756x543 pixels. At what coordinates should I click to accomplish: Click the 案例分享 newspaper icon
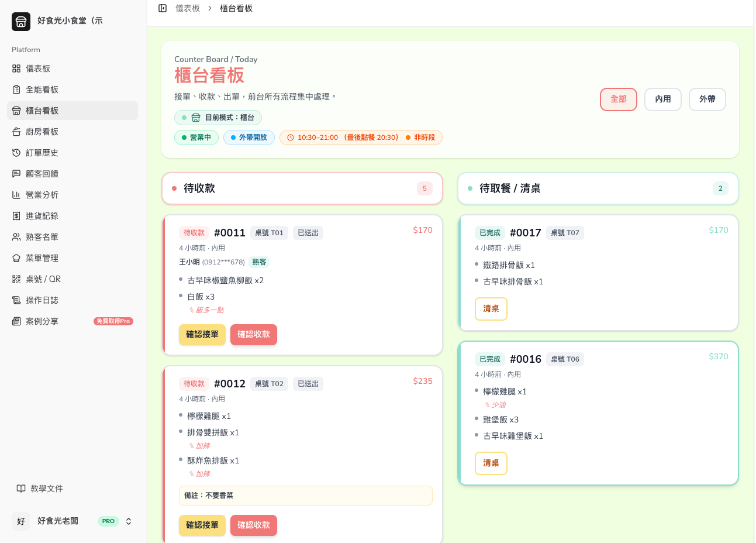point(16,321)
